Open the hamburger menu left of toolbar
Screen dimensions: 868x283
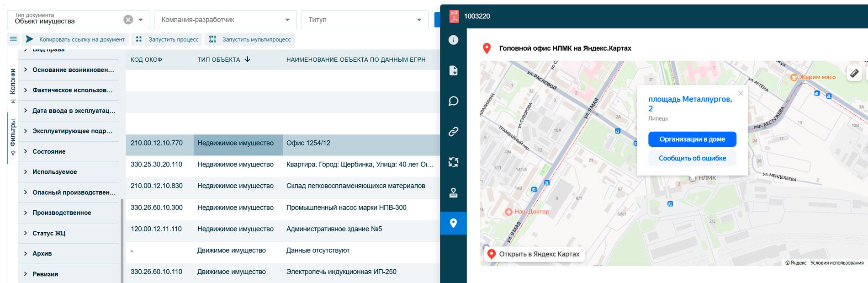tap(13, 39)
